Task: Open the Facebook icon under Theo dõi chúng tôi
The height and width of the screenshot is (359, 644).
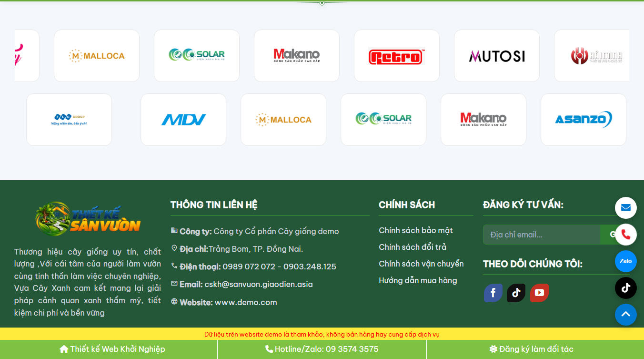Action: click(x=493, y=293)
